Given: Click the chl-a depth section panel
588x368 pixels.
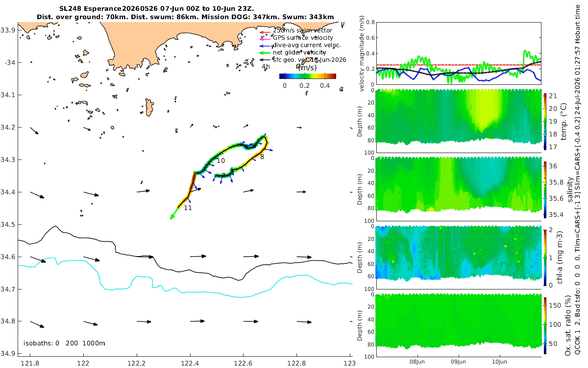Looking at the screenshot, I should click(x=458, y=253).
